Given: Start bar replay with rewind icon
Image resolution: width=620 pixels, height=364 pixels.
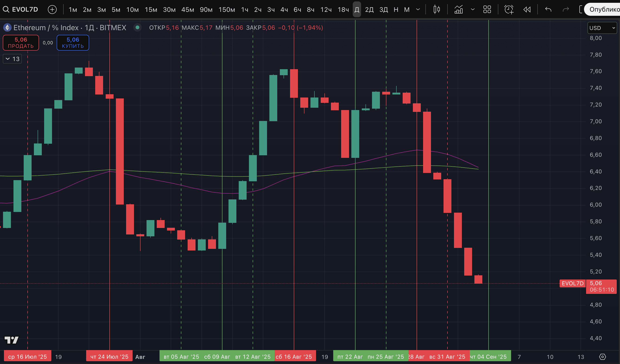Looking at the screenshot, I should coord(527,10).
